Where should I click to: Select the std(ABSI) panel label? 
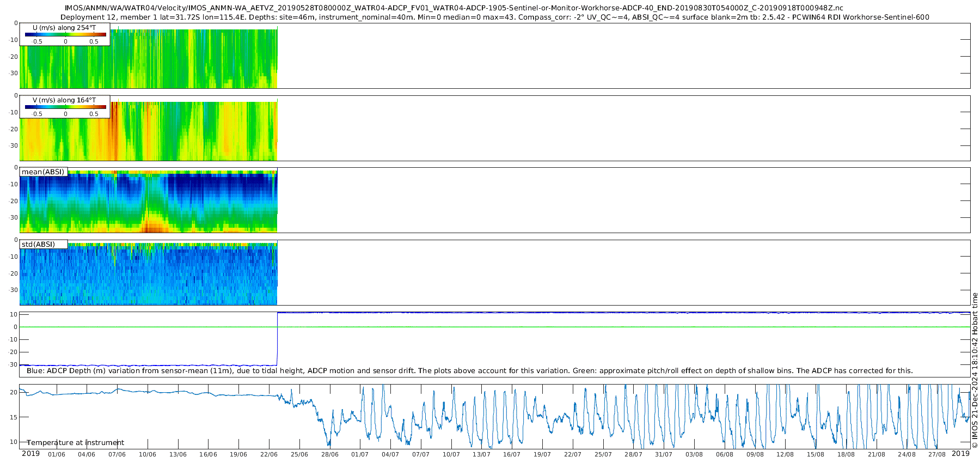click(44, 244)
